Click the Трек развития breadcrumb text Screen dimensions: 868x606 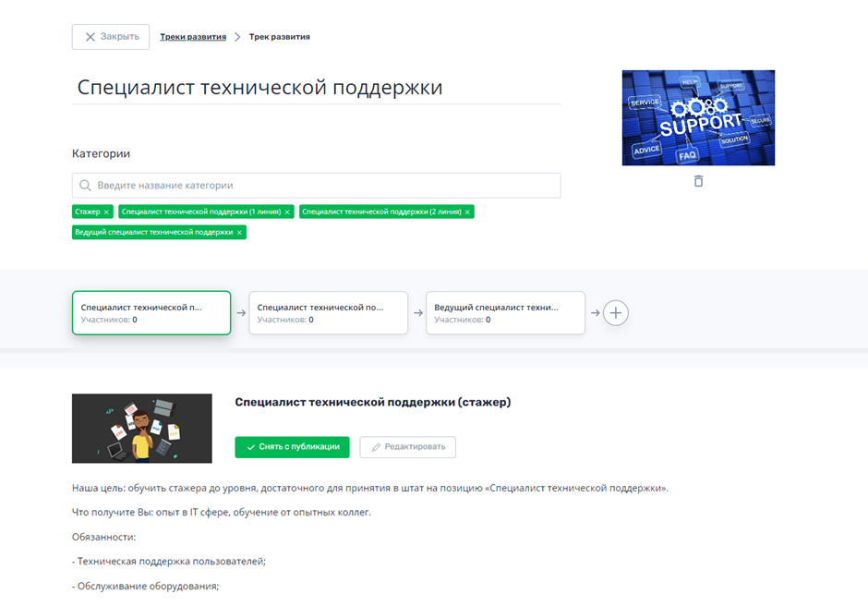(280, 37)
